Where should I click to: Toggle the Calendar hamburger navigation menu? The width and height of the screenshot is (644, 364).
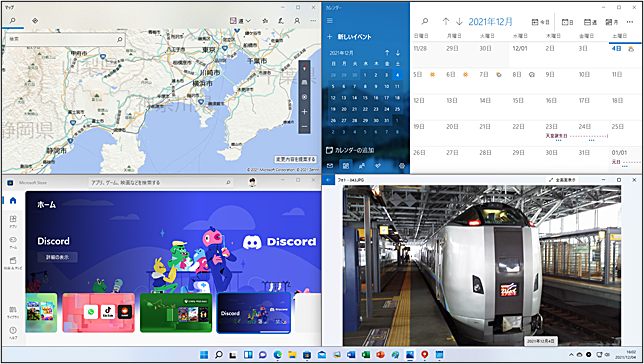click(x=330, y=21)
